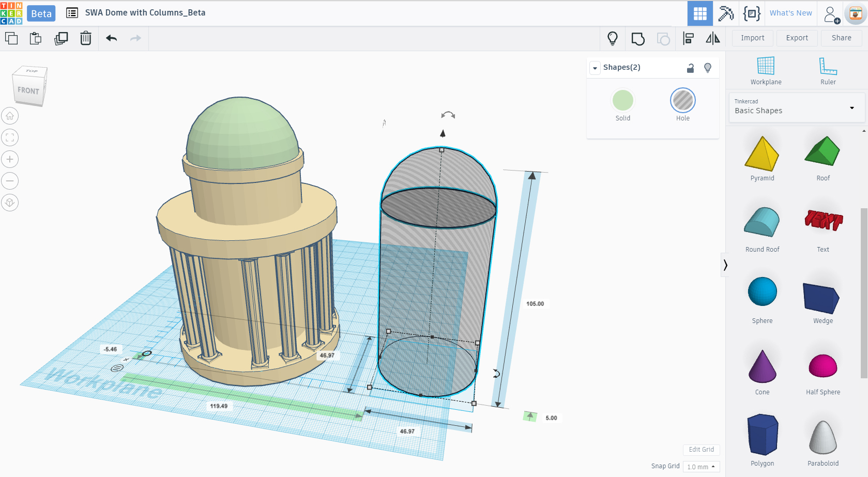This screenshot has height=477, width=868.
Task: Zoom in with the plus button
Action: point(10,159)
